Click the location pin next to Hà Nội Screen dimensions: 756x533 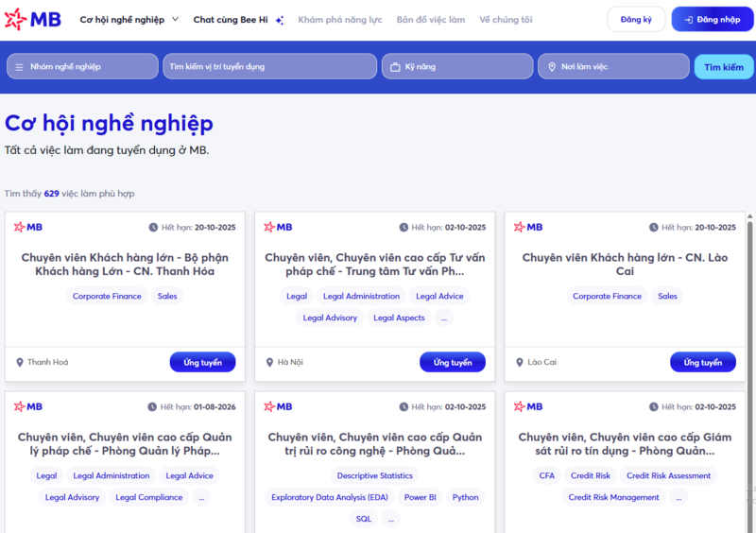click(270, 362)
